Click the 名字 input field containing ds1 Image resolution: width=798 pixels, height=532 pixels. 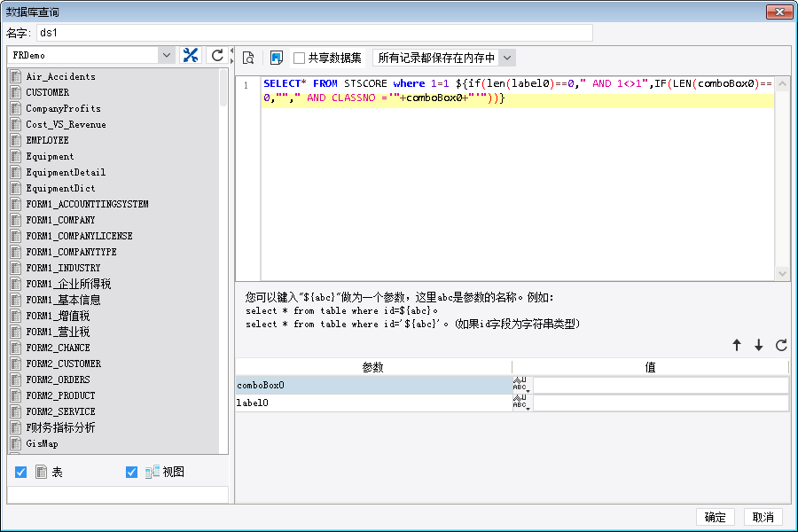pos(315,33)
